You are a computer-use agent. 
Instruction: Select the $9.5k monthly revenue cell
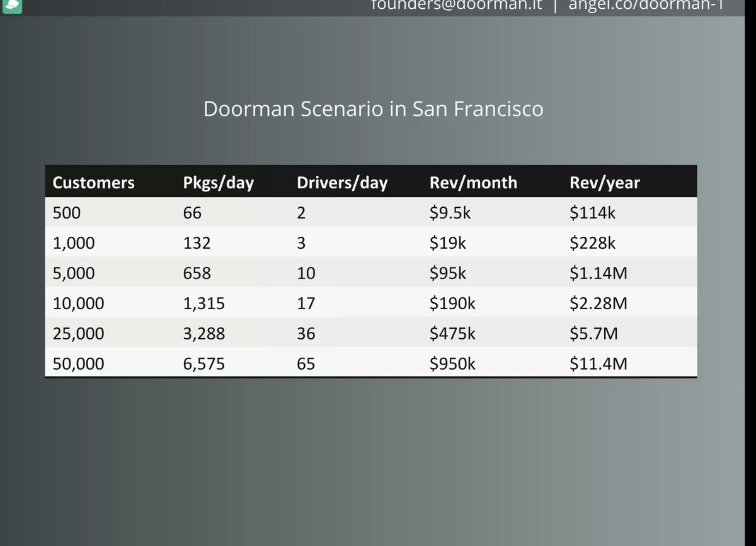tap(450, 213)
